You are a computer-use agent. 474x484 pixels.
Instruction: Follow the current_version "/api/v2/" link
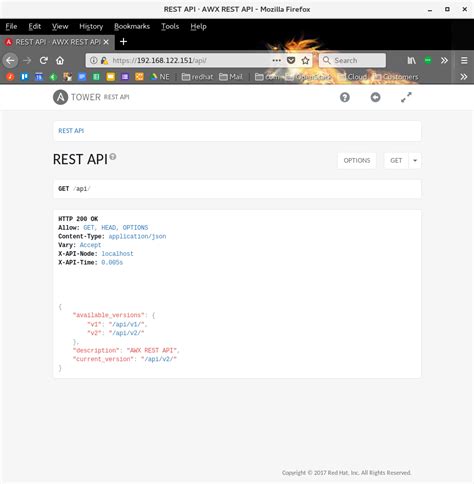point(159,359)
